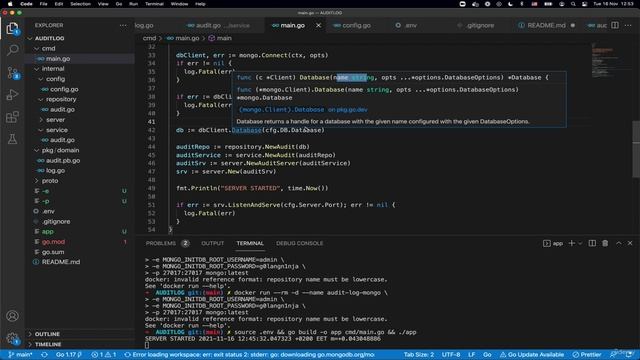Open the new terminal launch profile dropdown
Viewport: 640px width, 360px height.
pos(580,243)
